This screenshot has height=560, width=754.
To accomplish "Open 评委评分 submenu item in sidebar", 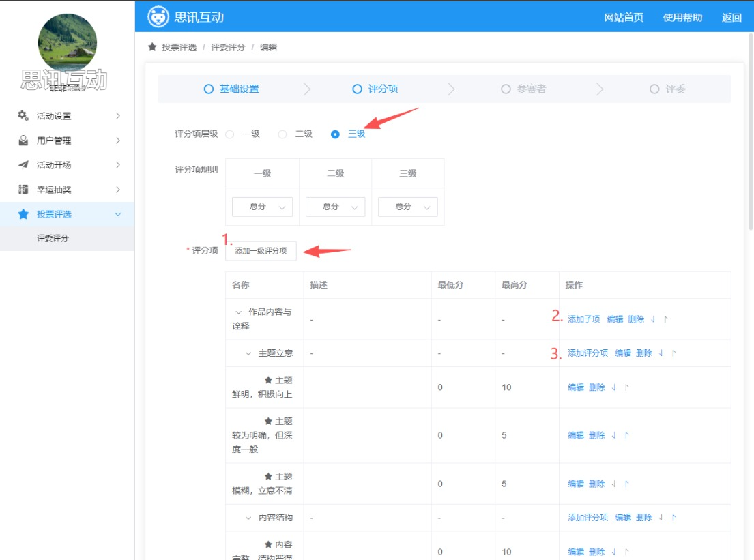I will (53, 239).
